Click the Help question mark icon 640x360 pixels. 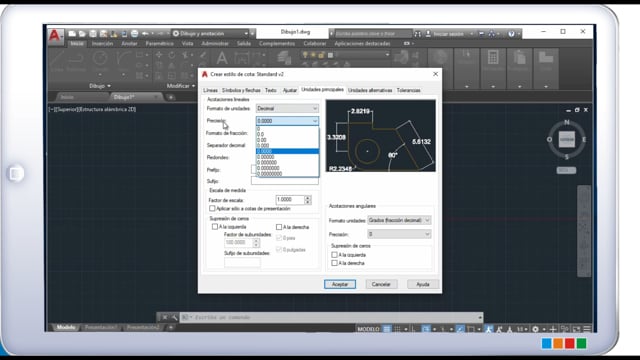coord(511,34)
